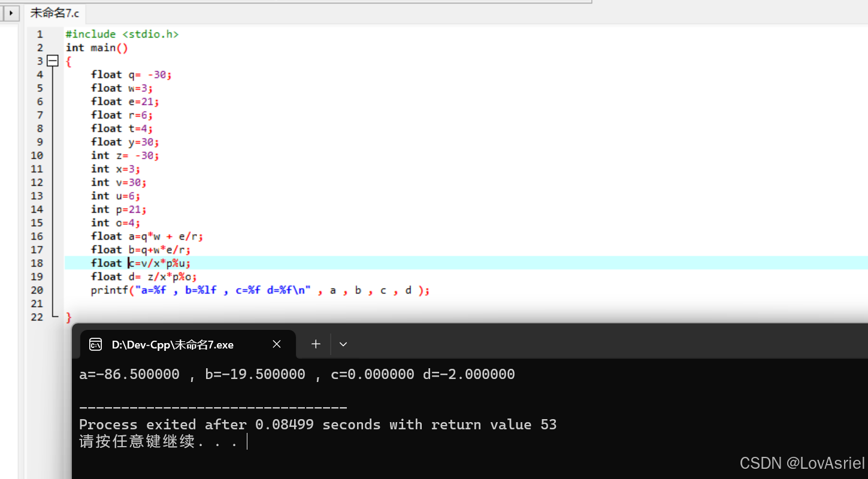Click the console output 'd=-2.000000'
This screenshot has width=868, height=479.
(x=469, y=375)
